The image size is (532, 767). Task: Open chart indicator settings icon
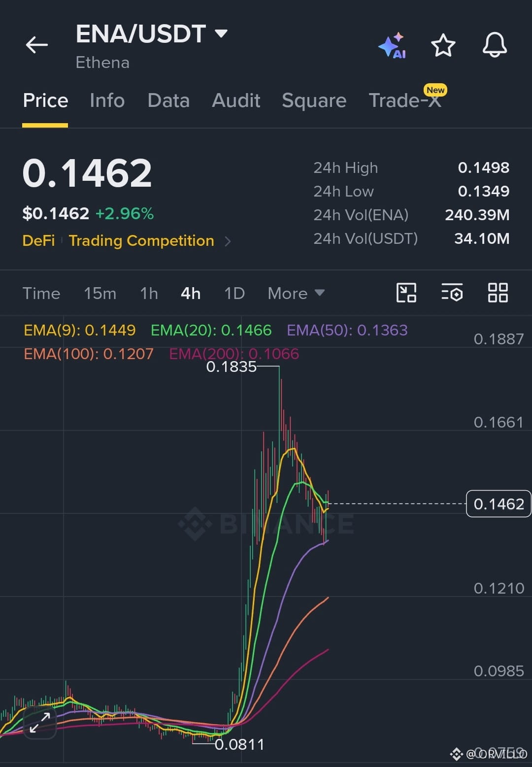pos(452,293)
